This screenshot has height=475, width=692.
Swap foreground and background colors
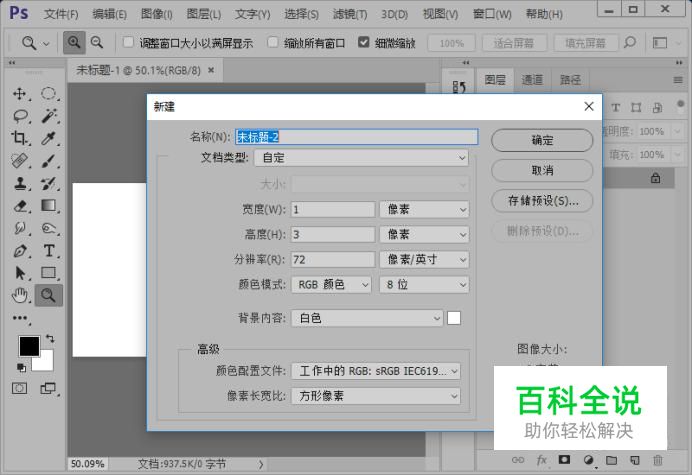click(50, 339)
